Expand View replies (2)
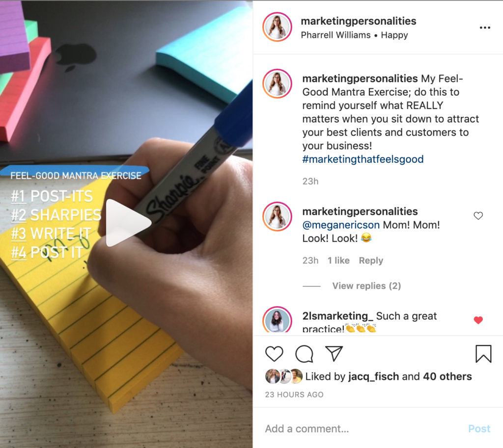The image size is (503, 448). point(366,286)
